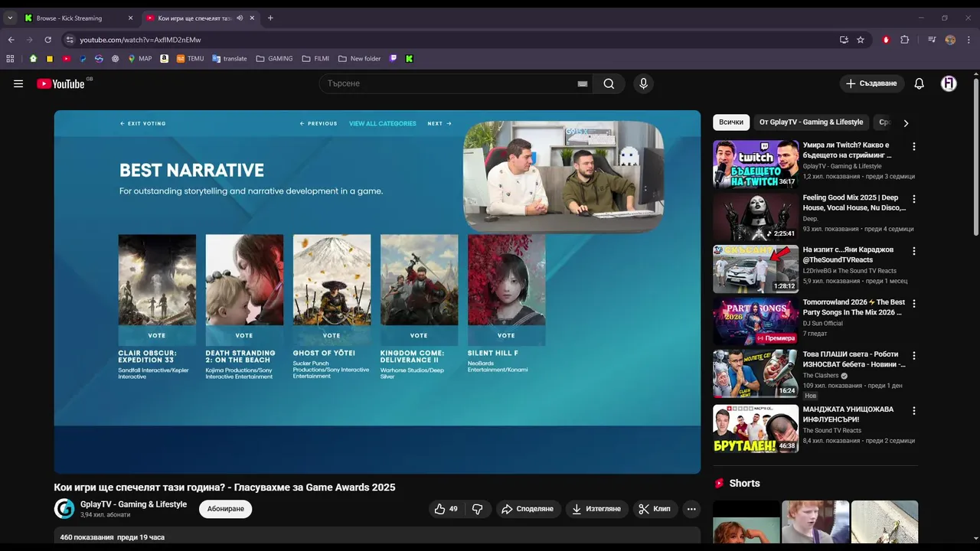Open the MAP bookmark

pos(139,58)
